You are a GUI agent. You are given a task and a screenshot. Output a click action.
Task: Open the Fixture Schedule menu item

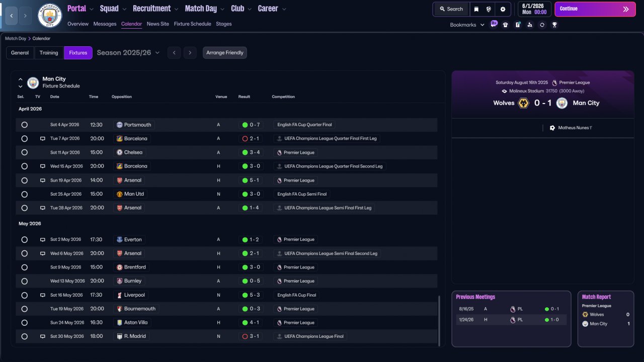coord(193,24)
